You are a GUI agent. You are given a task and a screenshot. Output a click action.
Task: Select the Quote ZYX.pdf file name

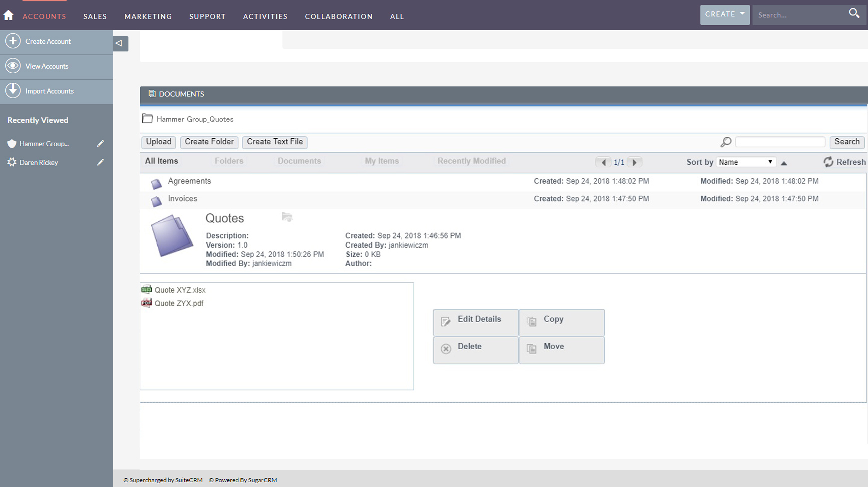pyautogui.click(x=179, y=303)
